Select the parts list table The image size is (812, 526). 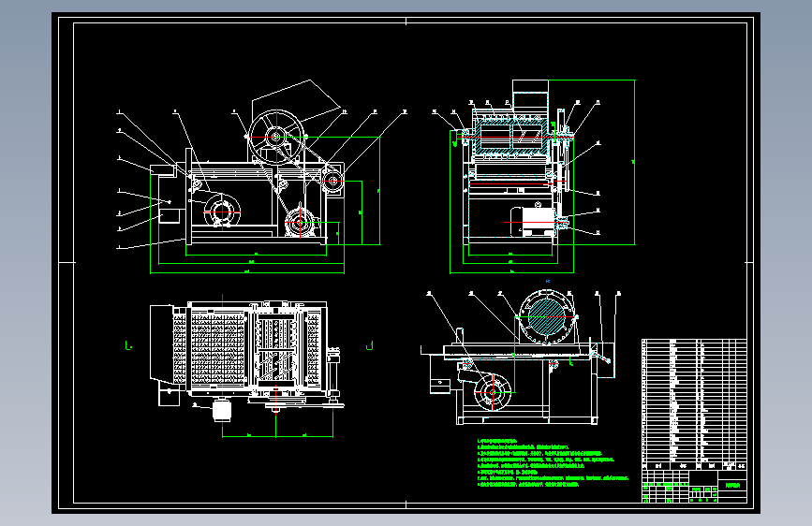(x=694, y=404)
